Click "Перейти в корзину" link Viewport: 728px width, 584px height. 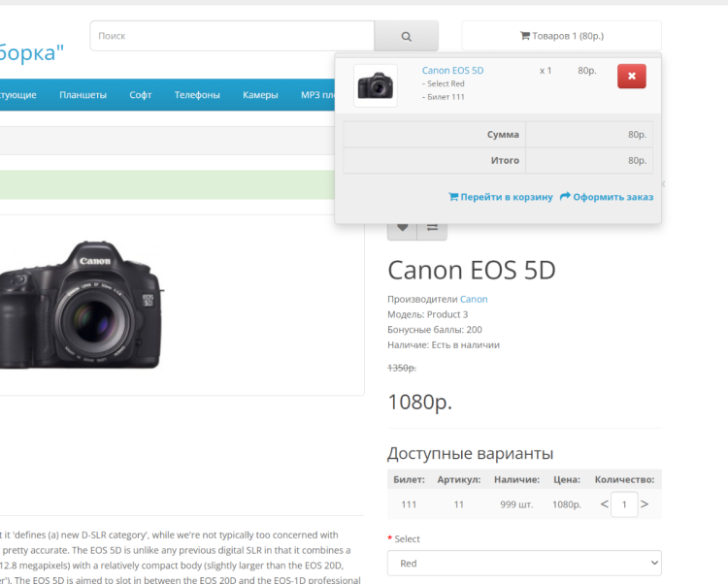tap(500, 197)
